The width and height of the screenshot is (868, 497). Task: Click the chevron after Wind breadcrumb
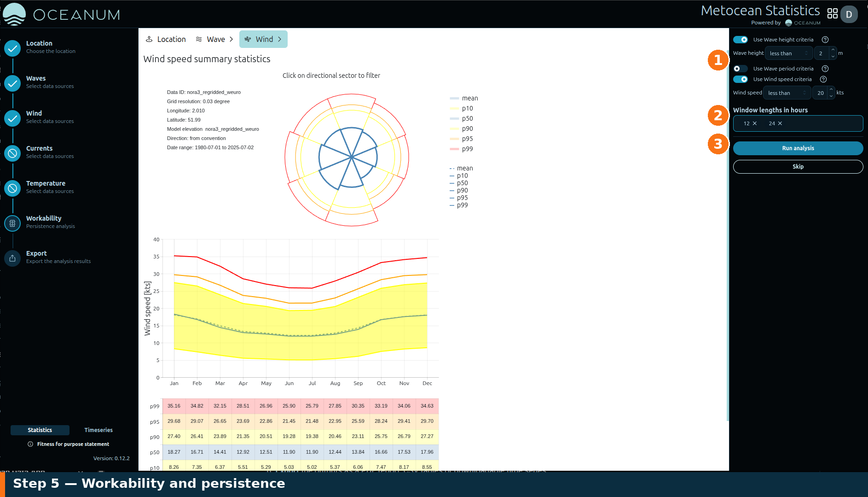[x=279, y=39]
